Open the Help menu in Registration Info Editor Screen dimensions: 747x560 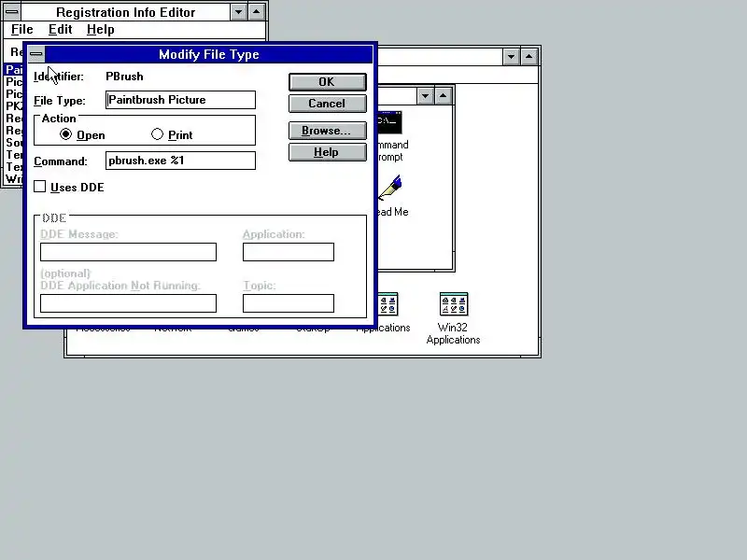pos(101,30)
